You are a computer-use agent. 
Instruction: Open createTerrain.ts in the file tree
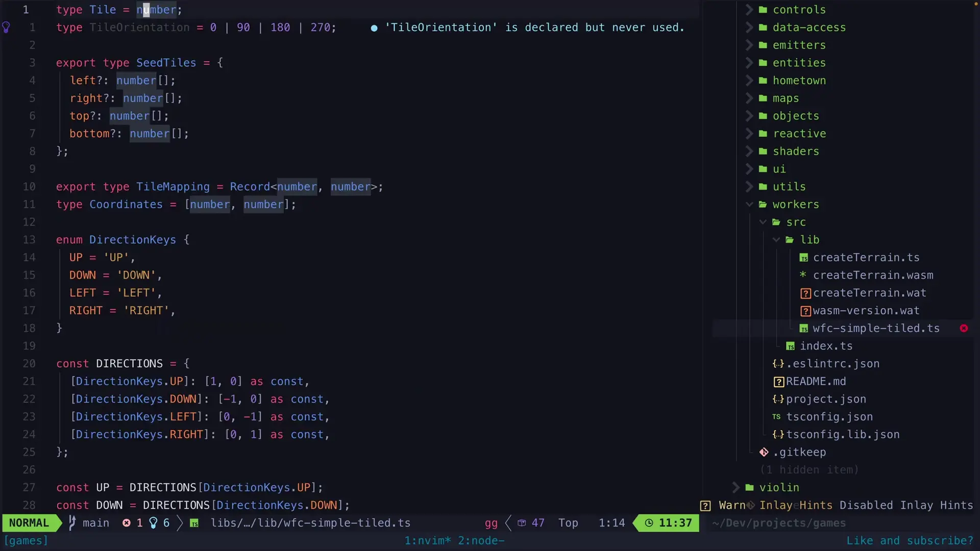(866, 258)
